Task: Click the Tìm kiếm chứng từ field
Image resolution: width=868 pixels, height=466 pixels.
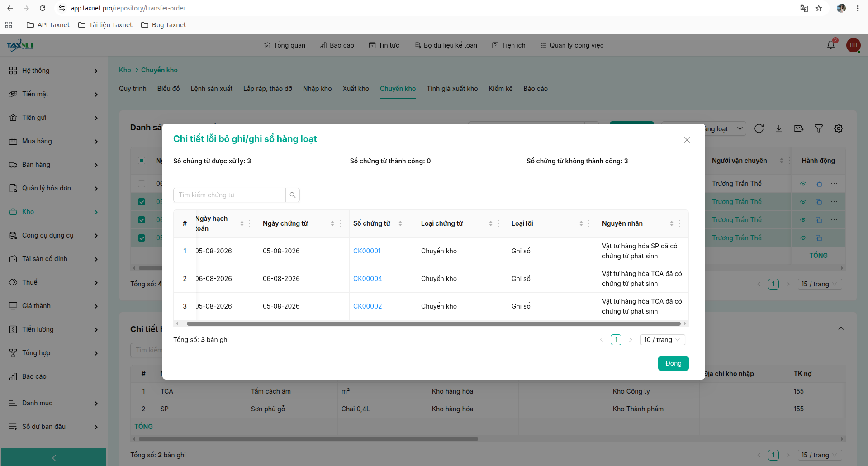Action: click(x=229, y=195)
